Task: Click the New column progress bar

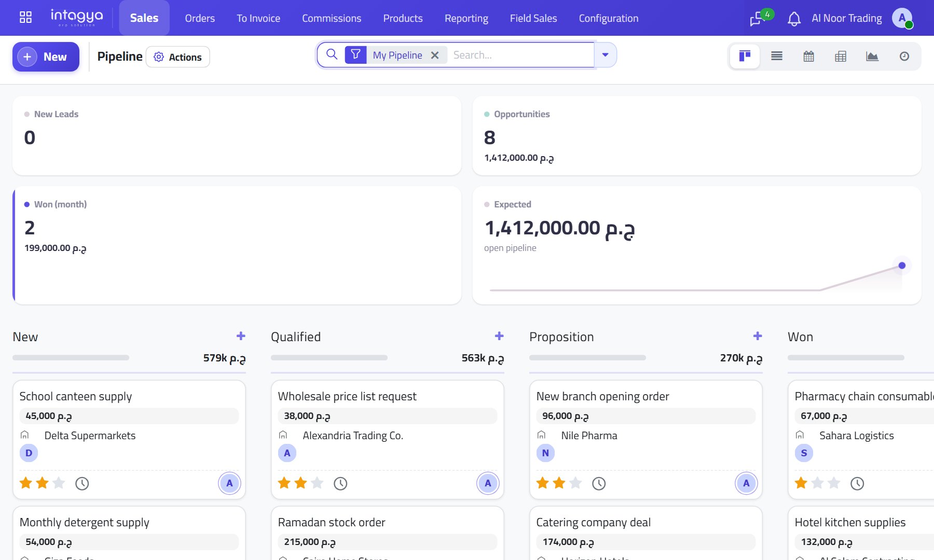Action: click(x=71, y=358)
